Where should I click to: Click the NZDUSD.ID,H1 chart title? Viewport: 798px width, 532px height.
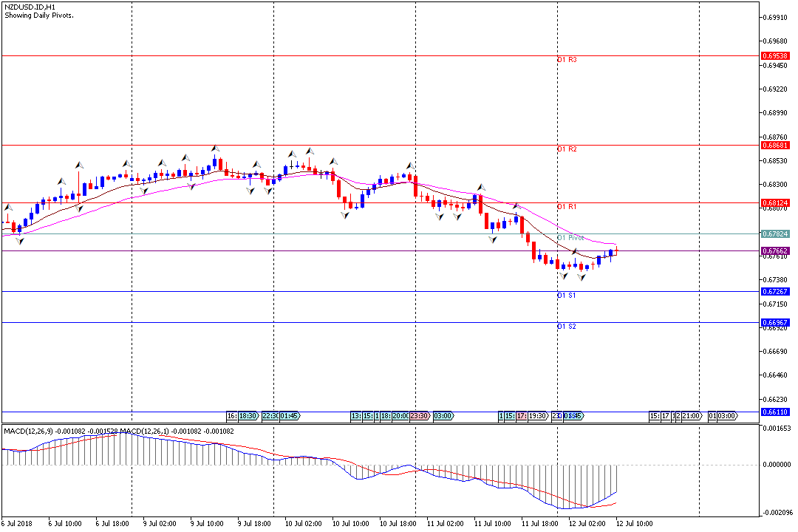pos(30,7)
